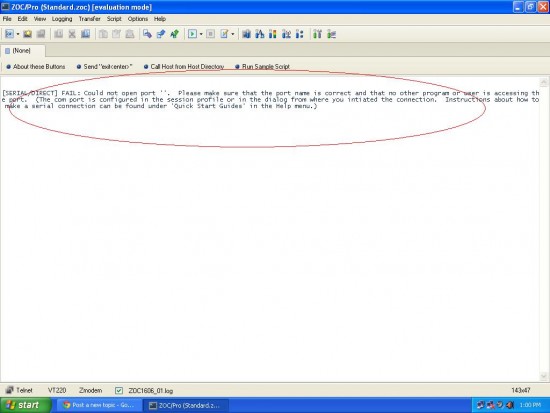Expand the dropdown next to Run Script icon
Viewport: 550px width, 413px height.
coord(201,34)
